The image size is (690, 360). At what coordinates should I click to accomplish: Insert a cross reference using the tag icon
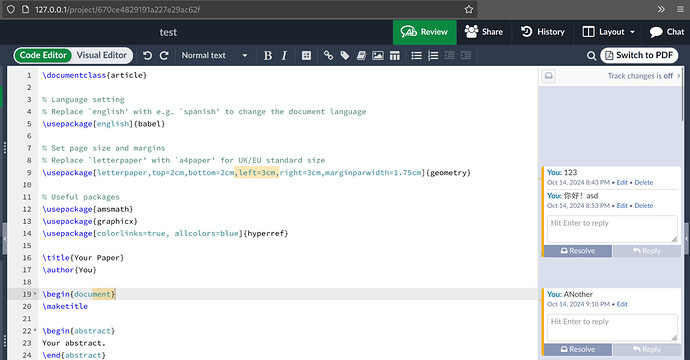345,55
